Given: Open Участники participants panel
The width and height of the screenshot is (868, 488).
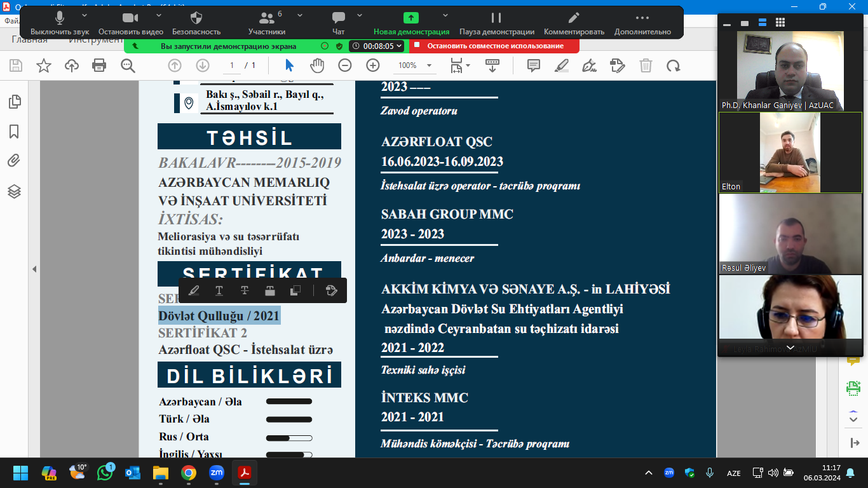Looking at the screenshot, I should (x=266, y=24).
